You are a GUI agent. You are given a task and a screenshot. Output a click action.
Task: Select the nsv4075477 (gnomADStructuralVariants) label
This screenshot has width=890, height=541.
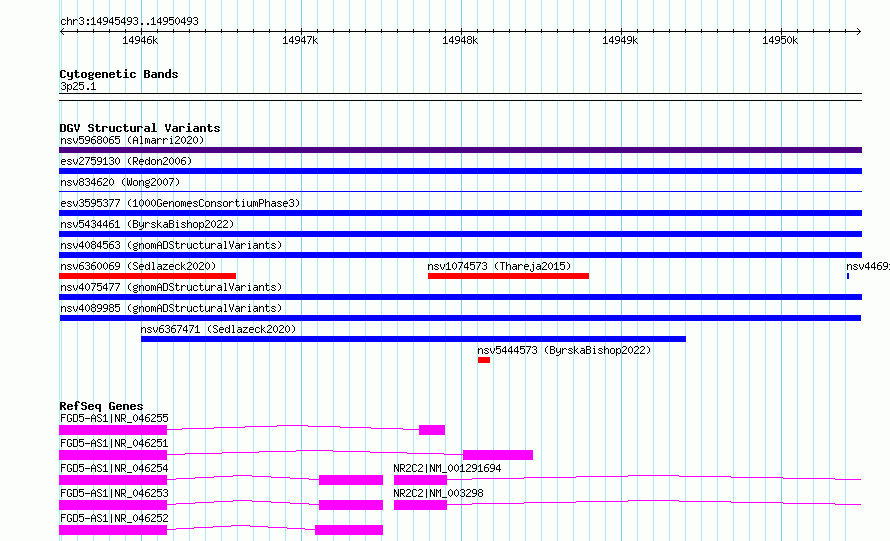tap(171, 287)
